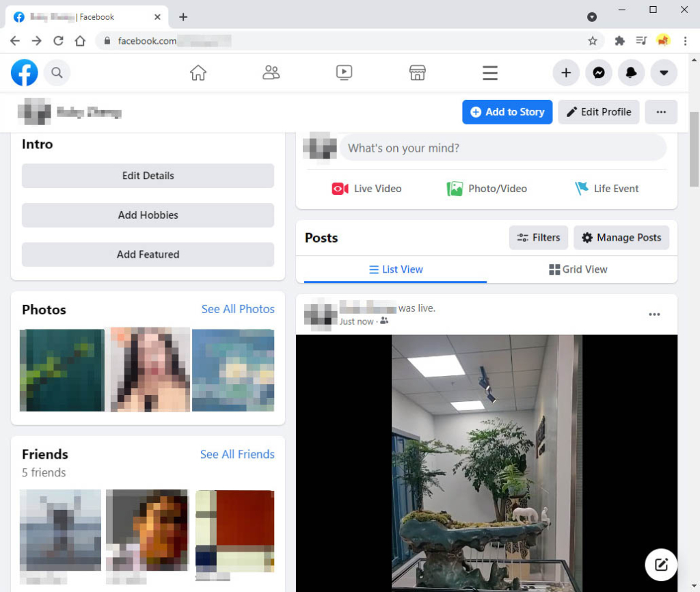This screenshot has width=700, height=592.
Task: Click the Create plus icon
Action: 565,72
